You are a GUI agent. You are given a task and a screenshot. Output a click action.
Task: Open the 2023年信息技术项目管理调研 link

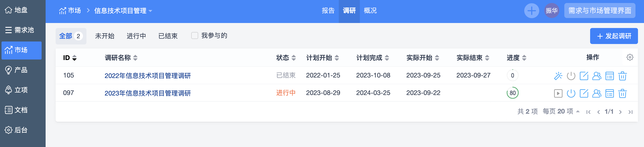(x=148, y=93)
